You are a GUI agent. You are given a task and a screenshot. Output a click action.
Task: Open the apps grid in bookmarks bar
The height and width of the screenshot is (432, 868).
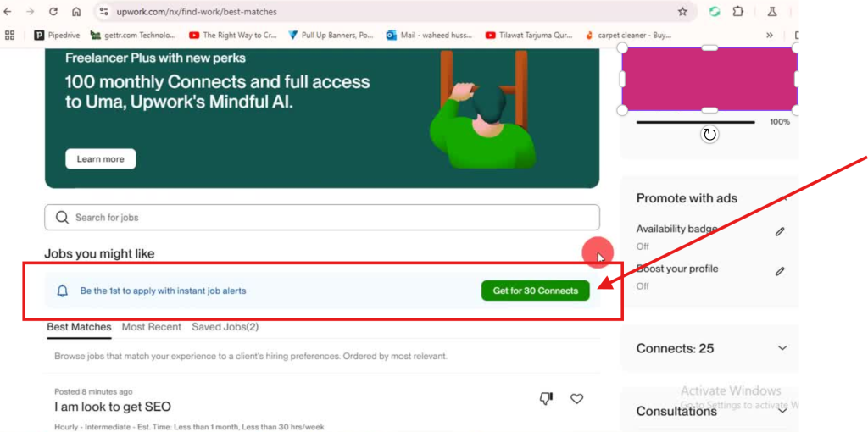(x=9, y=35)
